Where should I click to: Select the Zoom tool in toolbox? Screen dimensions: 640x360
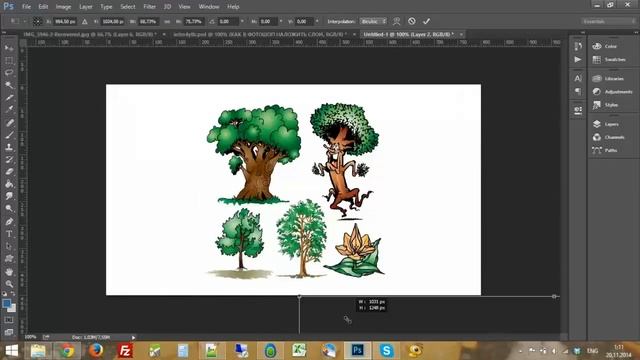pyautogui.click(x=9, y=284)
